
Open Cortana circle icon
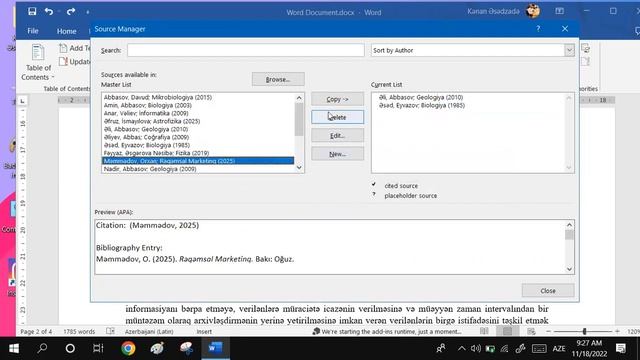(x=70, y=348)
